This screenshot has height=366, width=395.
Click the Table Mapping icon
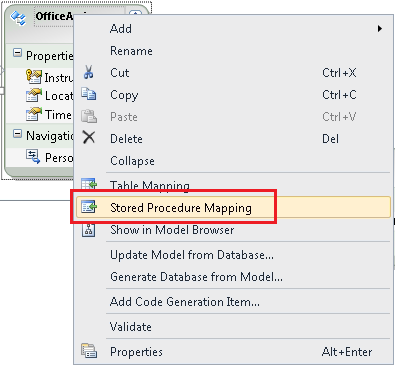89,184
